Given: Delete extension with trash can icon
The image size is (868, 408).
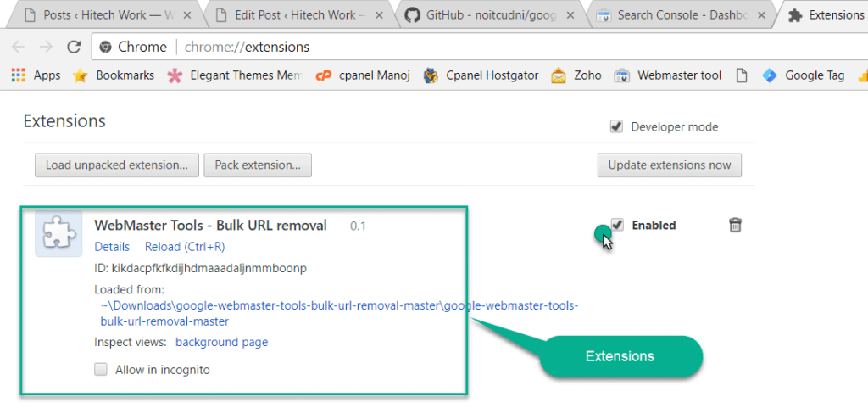Looking at the screenshot, I should (x=735, y=225).
